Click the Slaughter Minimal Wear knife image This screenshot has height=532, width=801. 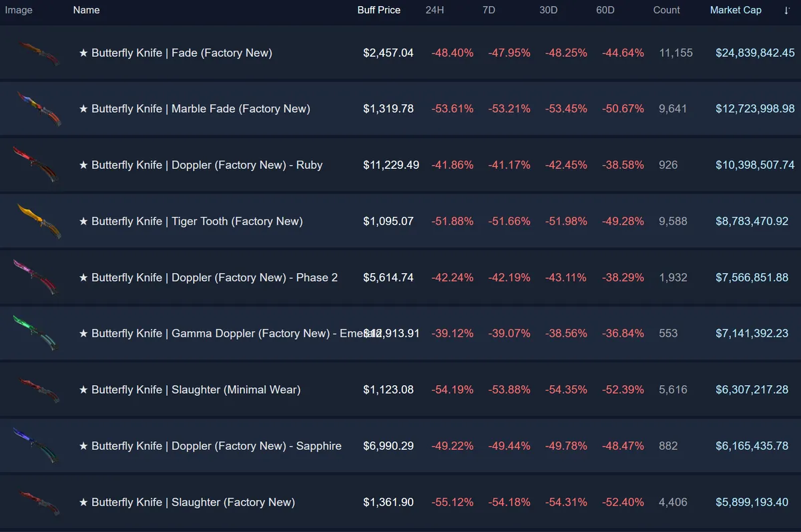tap(38, 390)
